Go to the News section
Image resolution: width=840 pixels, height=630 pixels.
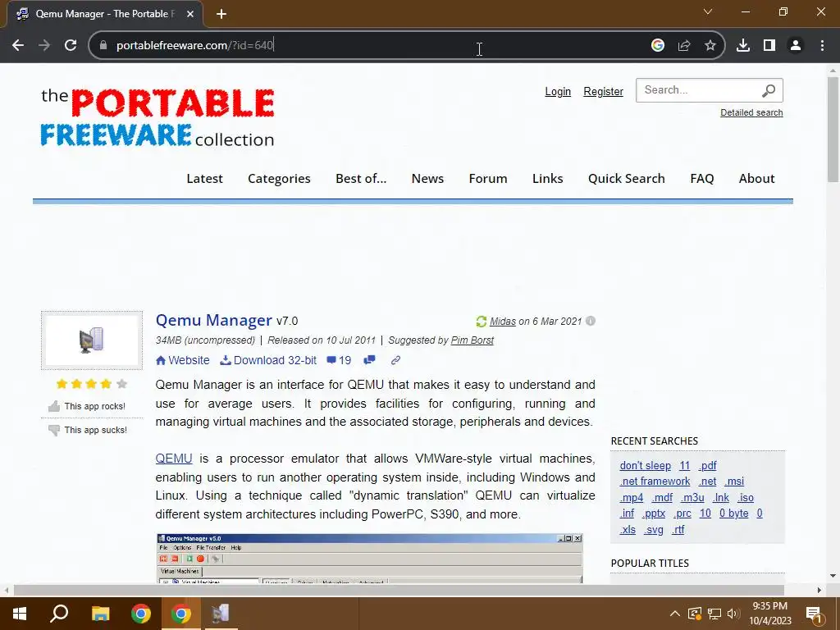tap(427, 178)
